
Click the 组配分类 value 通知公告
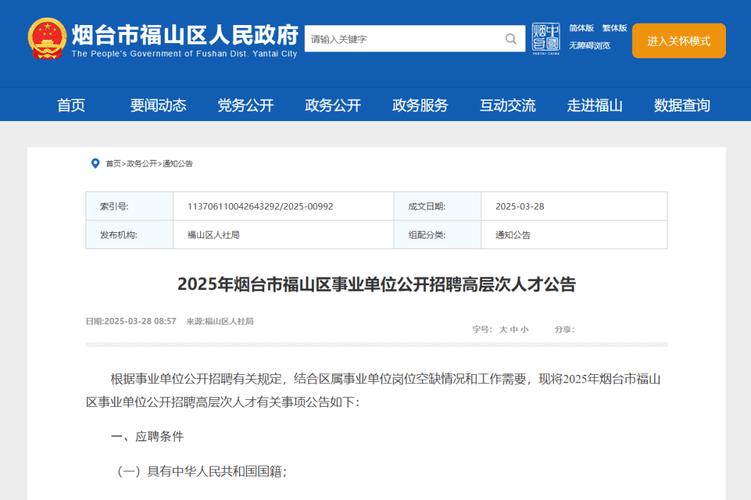pyautogui.click(x=512, y=235)
